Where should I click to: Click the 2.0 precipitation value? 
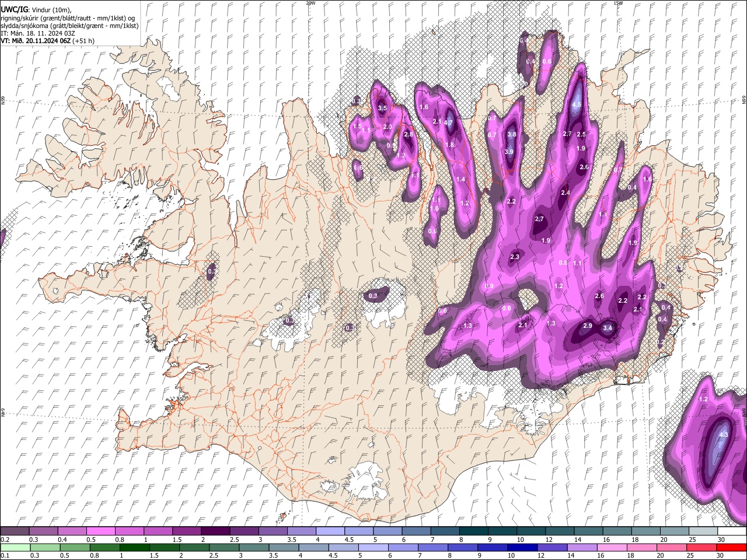point(387,127)
